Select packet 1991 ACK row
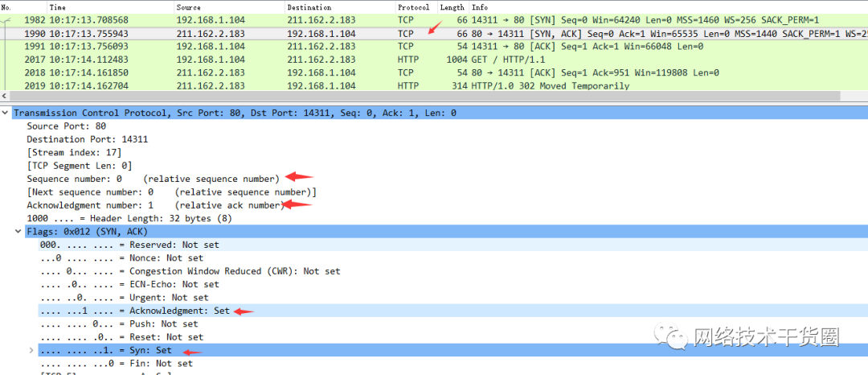Viewport: 868px width, 375px height. (x=434, y=47)
